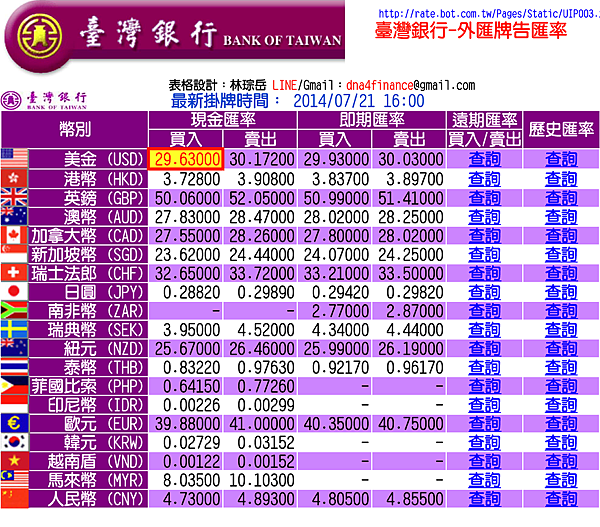Click the Indonesian flag icon
The image size is (600, 527).
tap(14, 405)
